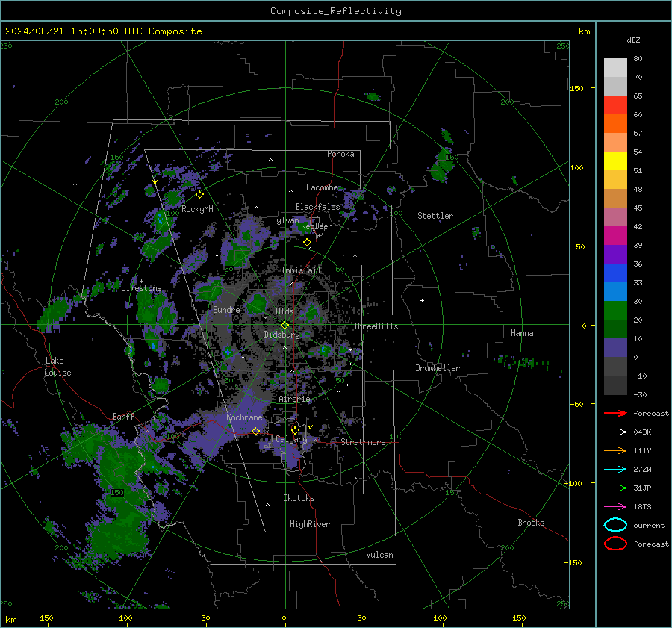Click the Vulcan city label
Screen dimensions: 672x628
point(380,555)
